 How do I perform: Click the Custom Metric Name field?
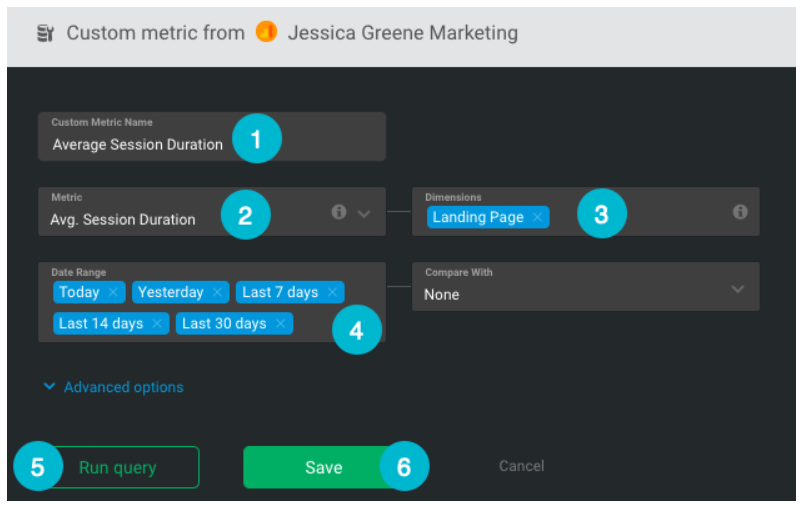(x=138, y=144)
